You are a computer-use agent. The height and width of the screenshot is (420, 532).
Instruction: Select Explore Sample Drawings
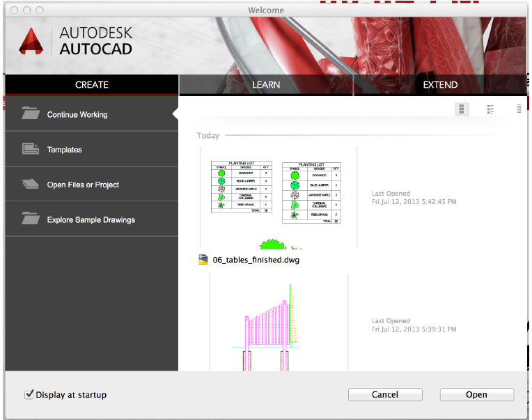[x=92, y=219]
